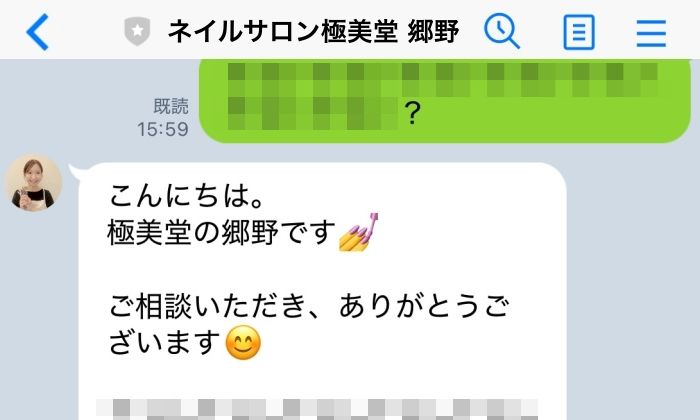
Task: Tap the smiling face emoji
Action: click(x=243, y=343)
